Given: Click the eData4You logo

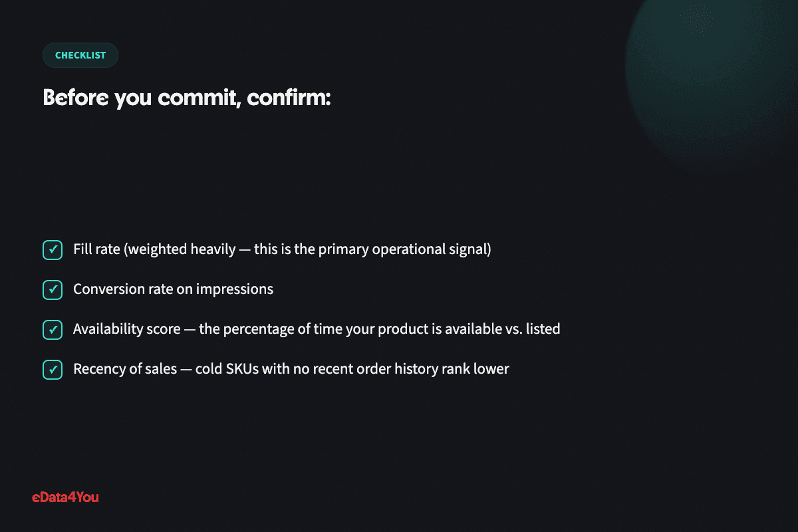Looking at the screenshot, I should [x=65, y=497].
